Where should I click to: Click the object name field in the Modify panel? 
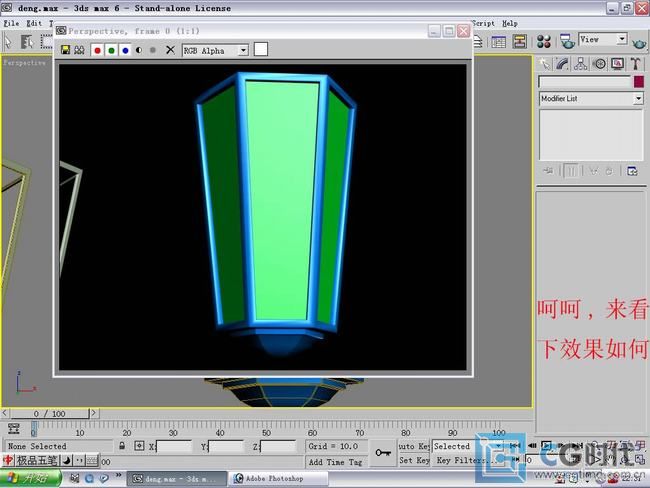coord(585,82)
